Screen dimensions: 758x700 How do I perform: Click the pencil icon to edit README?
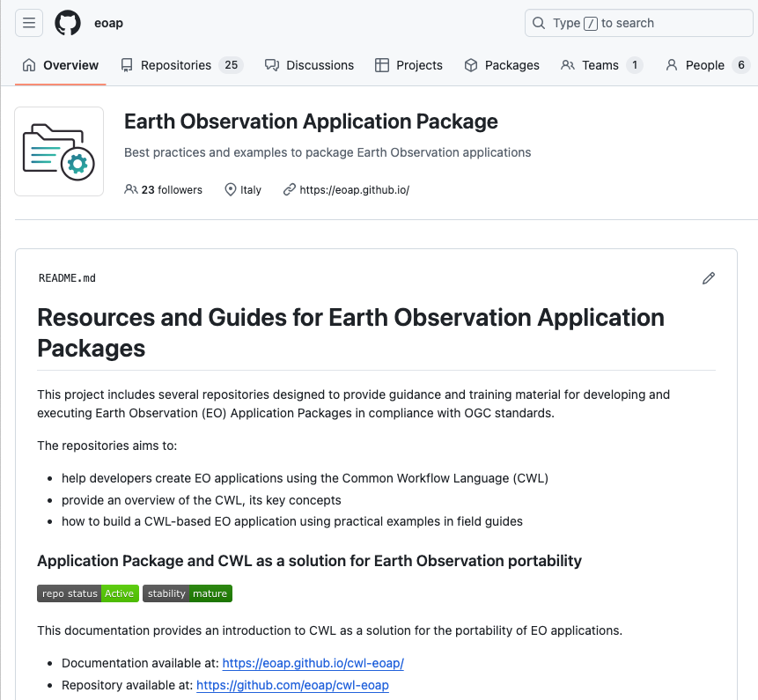click(x=709, y=278)
